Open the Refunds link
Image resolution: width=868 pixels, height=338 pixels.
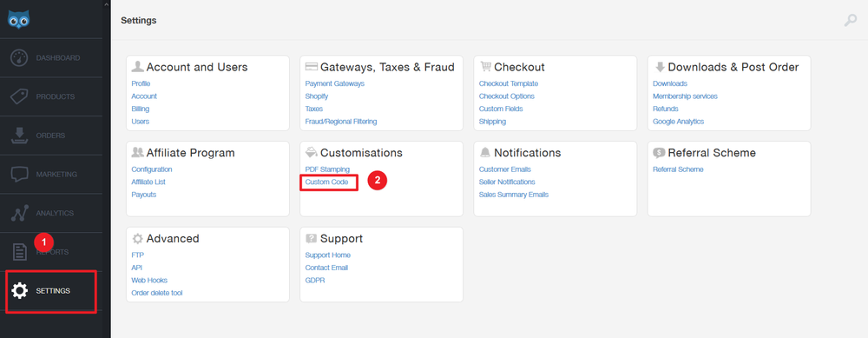point(666,109)
